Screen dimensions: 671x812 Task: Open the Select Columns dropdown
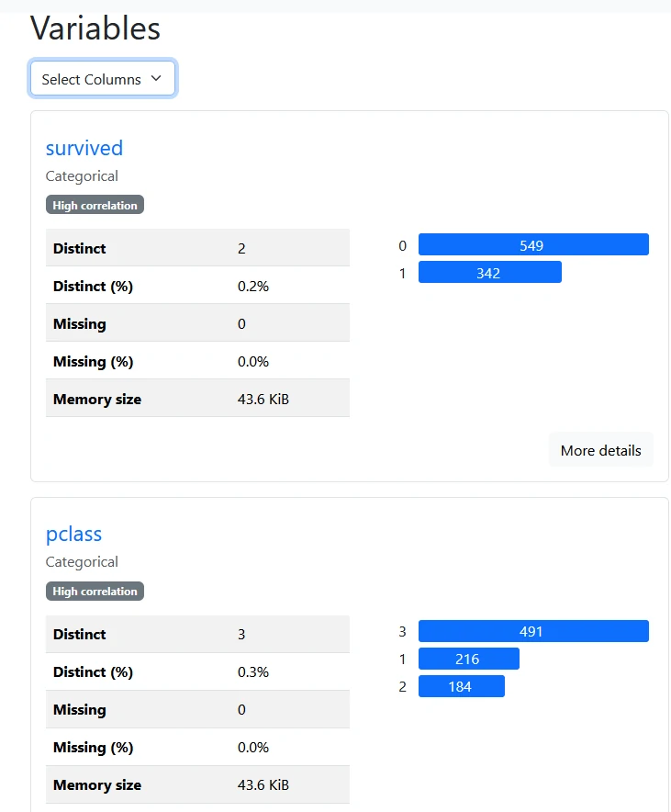pos(103,79)
